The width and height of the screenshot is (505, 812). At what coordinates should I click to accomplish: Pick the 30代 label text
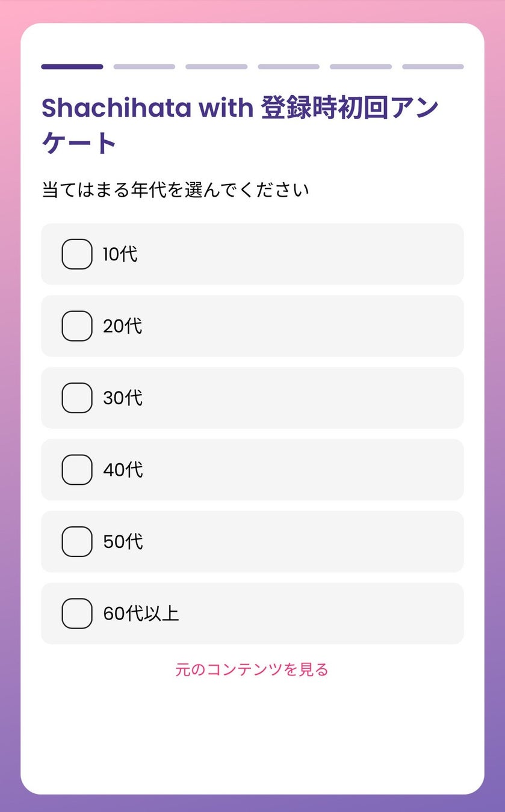click(123, 398)
